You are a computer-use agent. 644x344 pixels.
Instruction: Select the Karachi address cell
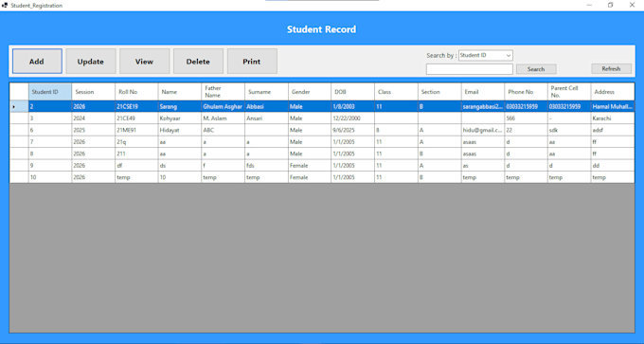coord(613,118)
